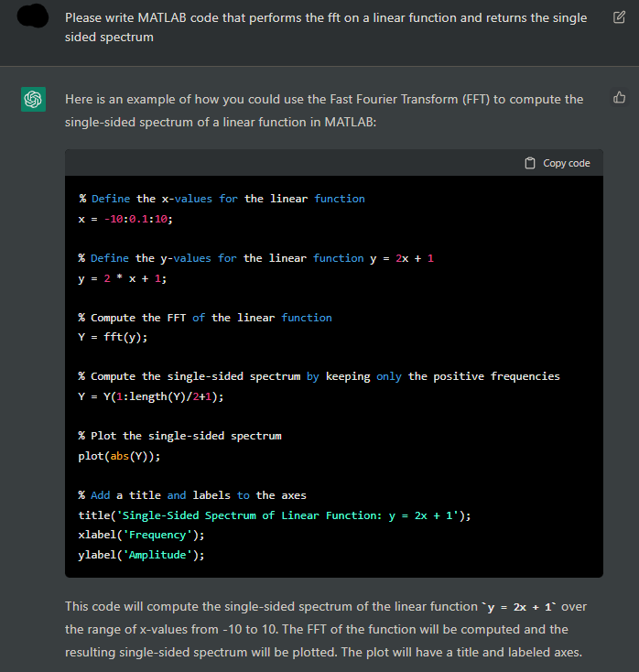Click the comment '% Plot the single-sided spectrum'
The width and height of the screenshot is (639, 672).
pyautogui.click(x=179, y=436)
